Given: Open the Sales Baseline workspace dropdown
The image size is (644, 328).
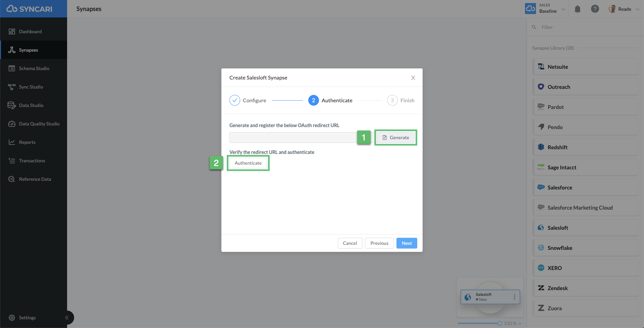Looking at the screenshot, I should 545,9.
